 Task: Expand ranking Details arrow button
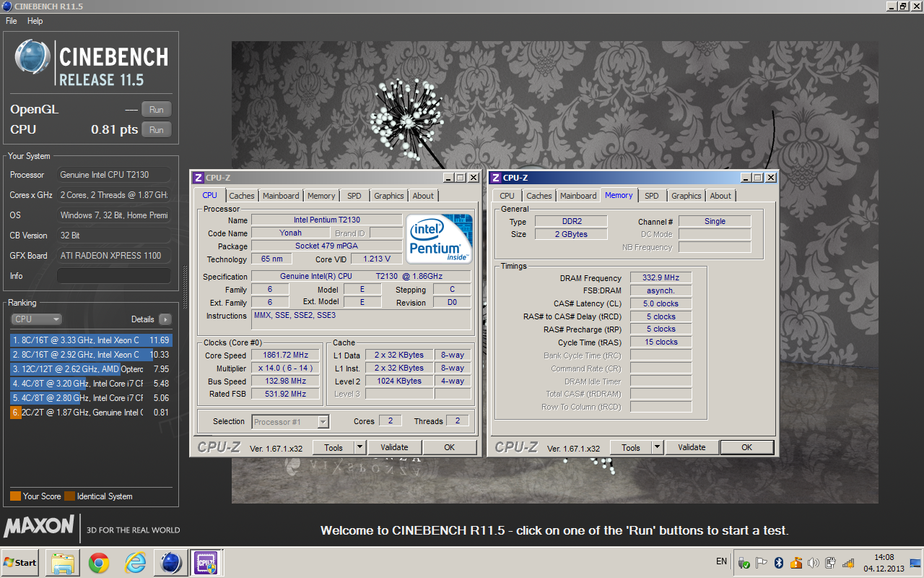(165, 319)
